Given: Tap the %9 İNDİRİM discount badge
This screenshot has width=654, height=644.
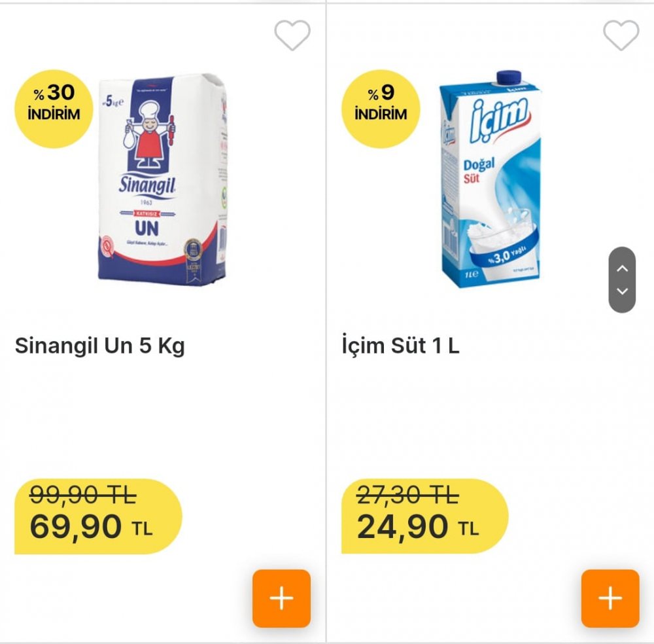Looking at the screenshot, I should tap(381, 109).
